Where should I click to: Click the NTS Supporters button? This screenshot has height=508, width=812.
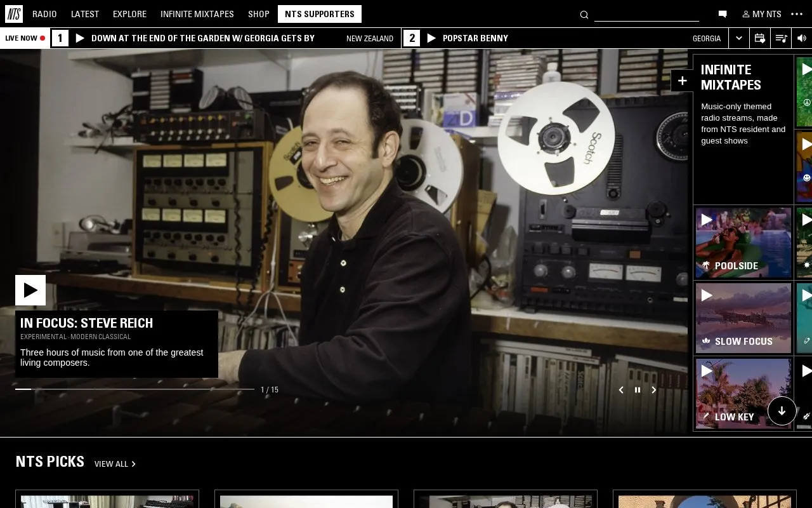(320, 14)
